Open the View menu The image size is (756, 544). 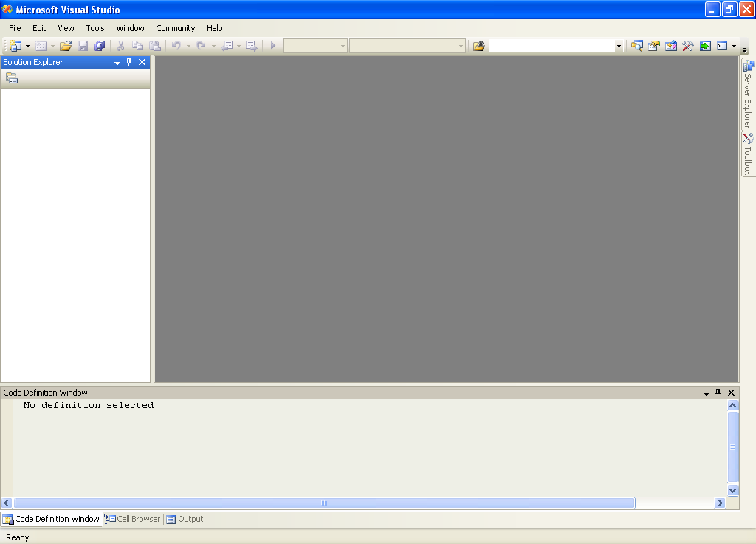point(66,28)
